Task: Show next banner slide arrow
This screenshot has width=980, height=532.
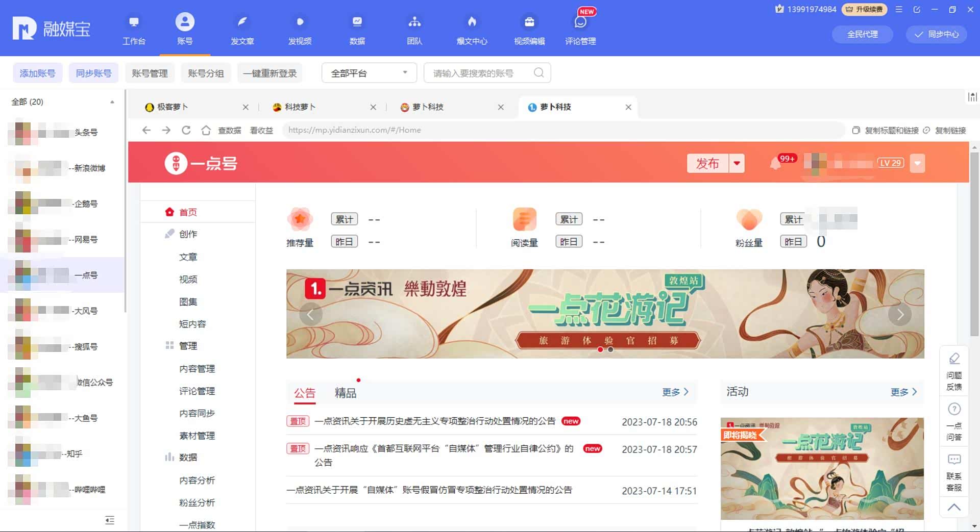Action: point(900,314)
